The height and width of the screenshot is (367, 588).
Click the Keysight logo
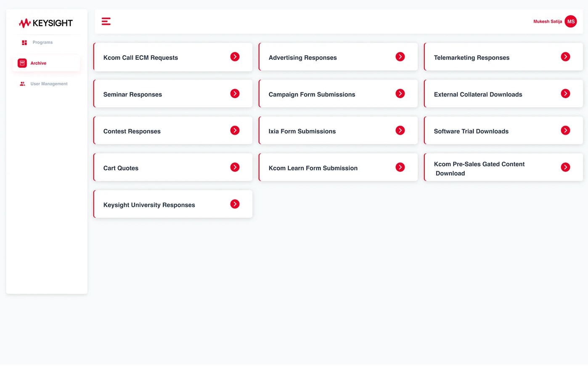click(46, 23)
